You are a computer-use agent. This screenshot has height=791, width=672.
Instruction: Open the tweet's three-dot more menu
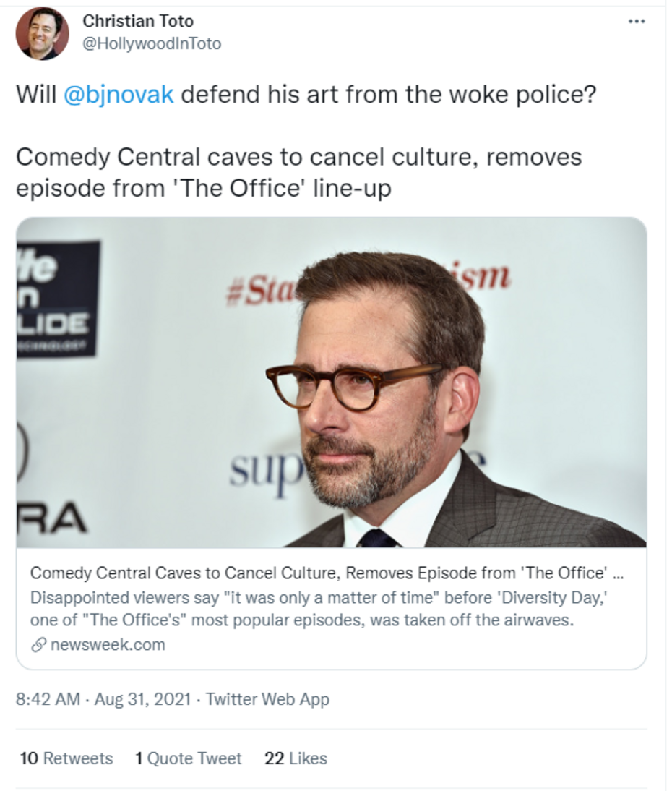[x=636, y=22]
